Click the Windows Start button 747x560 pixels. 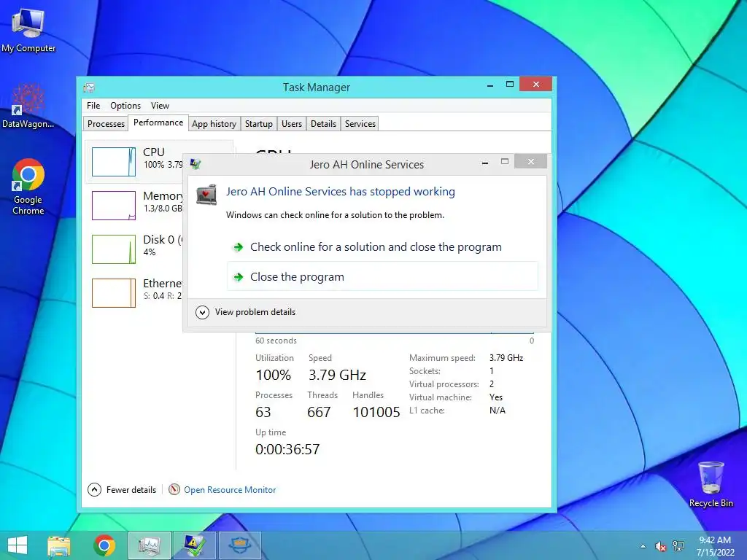click(x=18, y=545)
